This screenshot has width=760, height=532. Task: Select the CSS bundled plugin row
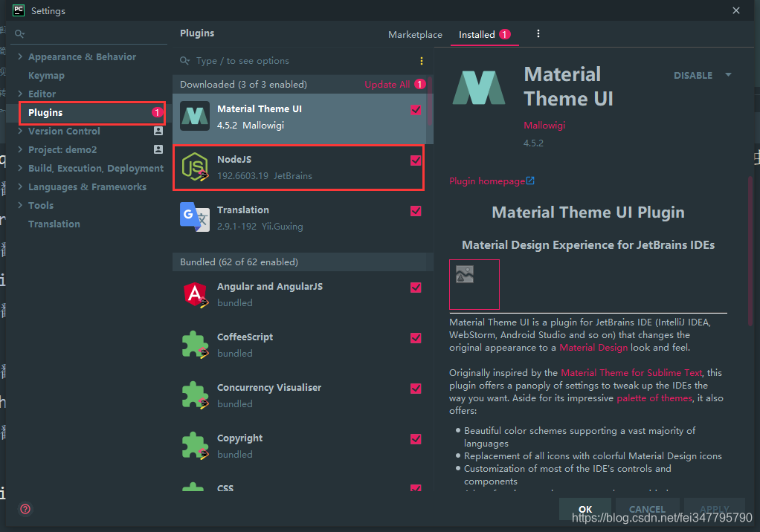click(300, 487)
